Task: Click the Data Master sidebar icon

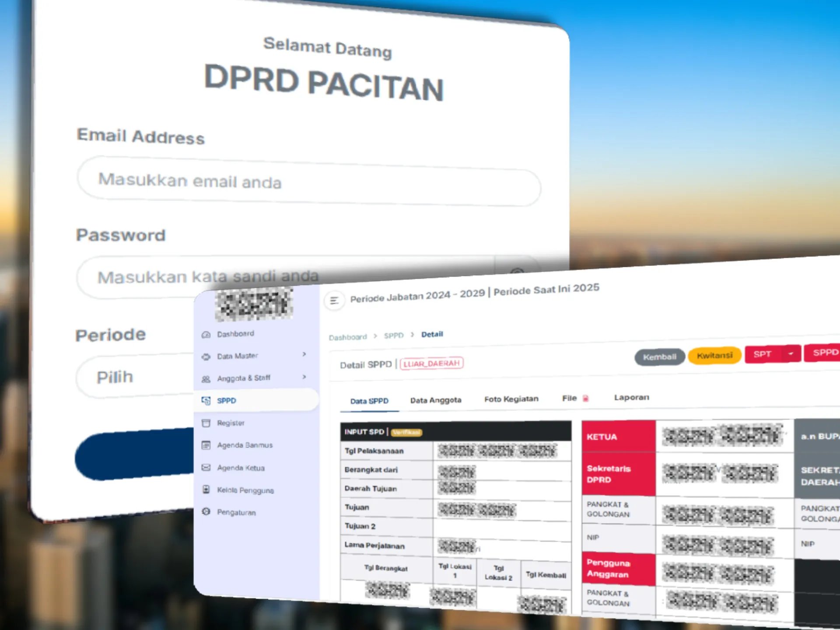Action: [206, 357]
